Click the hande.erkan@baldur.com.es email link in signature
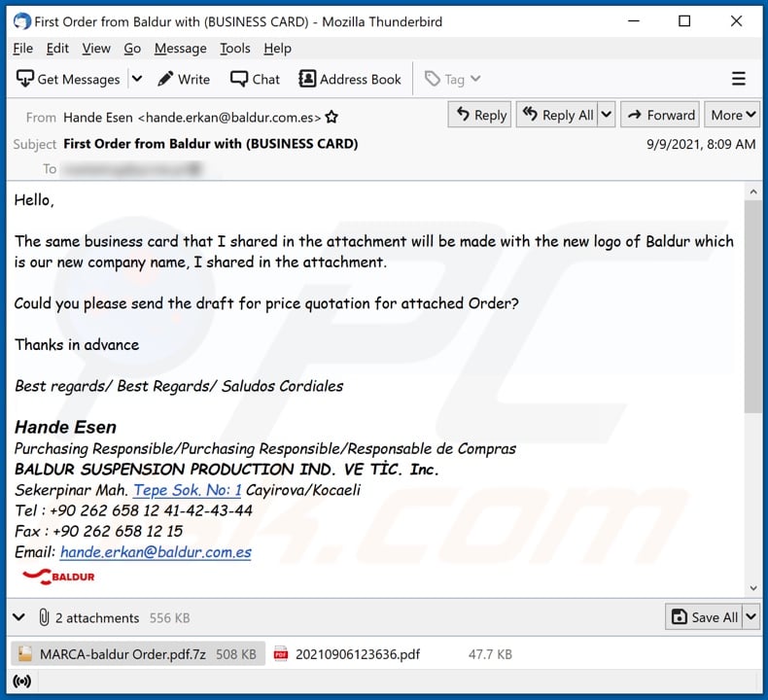 (156, 552)
